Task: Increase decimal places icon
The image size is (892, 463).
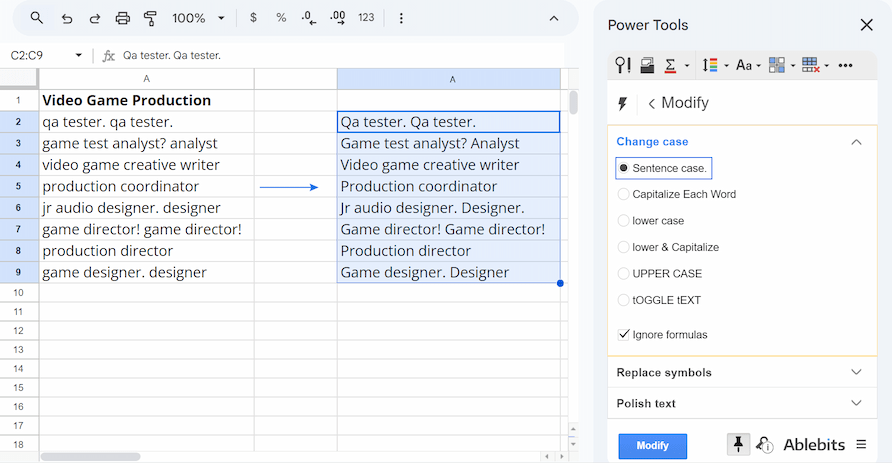Action: [x=337, y=18]
